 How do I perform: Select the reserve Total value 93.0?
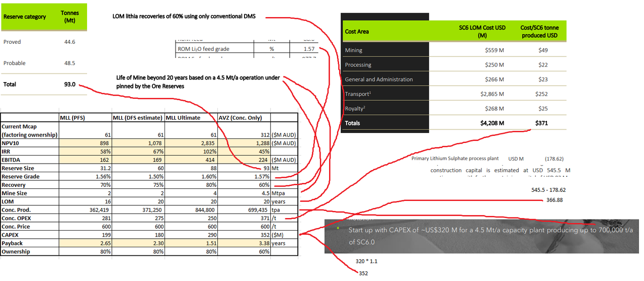tap(69, 84)
